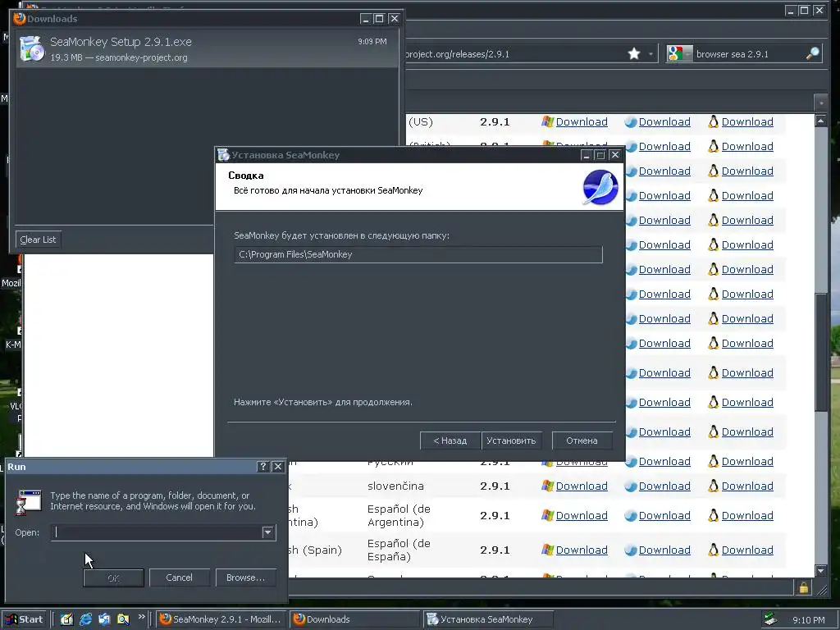The width and height of the screenshot is (840, 630).
Task: Click the 'slovenčina' language cell
Action: (395, 486)
